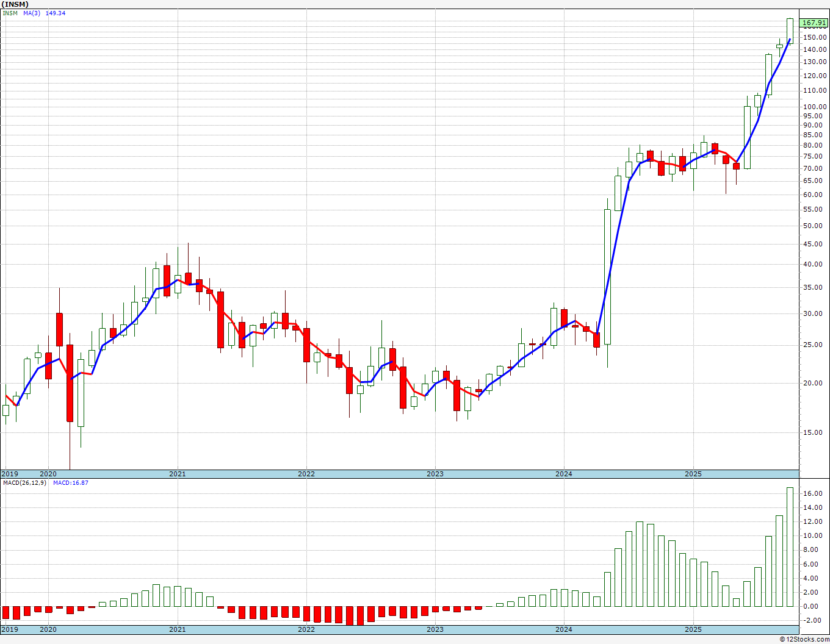
Task: Click the green 167.91 current price tag
Action: [814, 23]
